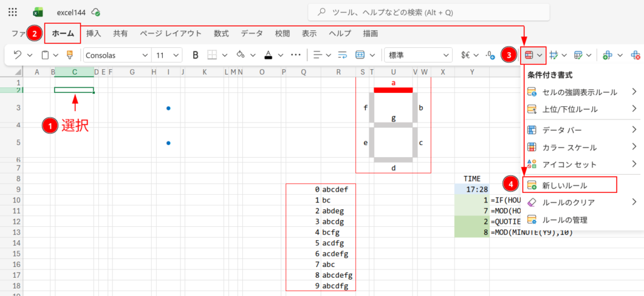Click the Borders icon
Viewport: 644px width, 296px height.
(213, 55)
